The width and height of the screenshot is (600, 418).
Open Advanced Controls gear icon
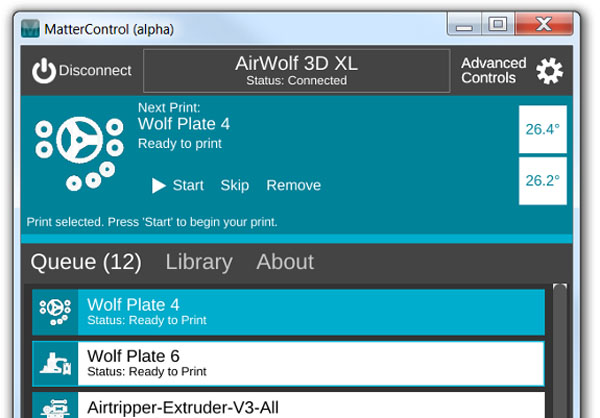pyautogui.click(x=549, y=71)
